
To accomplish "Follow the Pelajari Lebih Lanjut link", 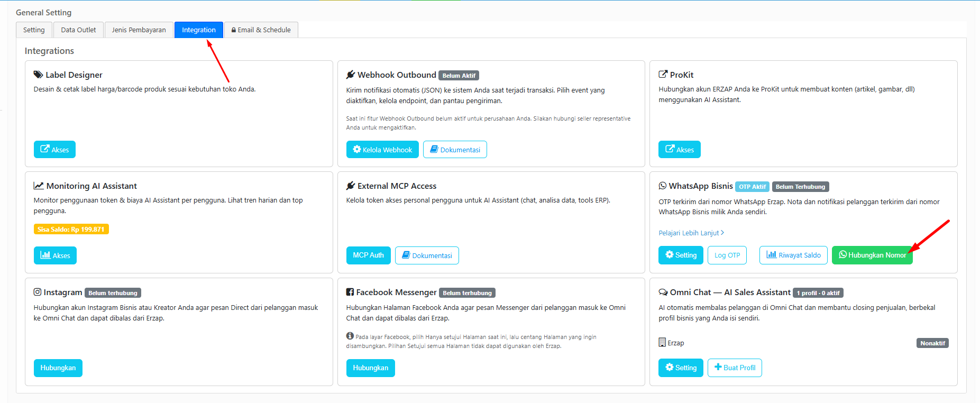I will (691, 233).
